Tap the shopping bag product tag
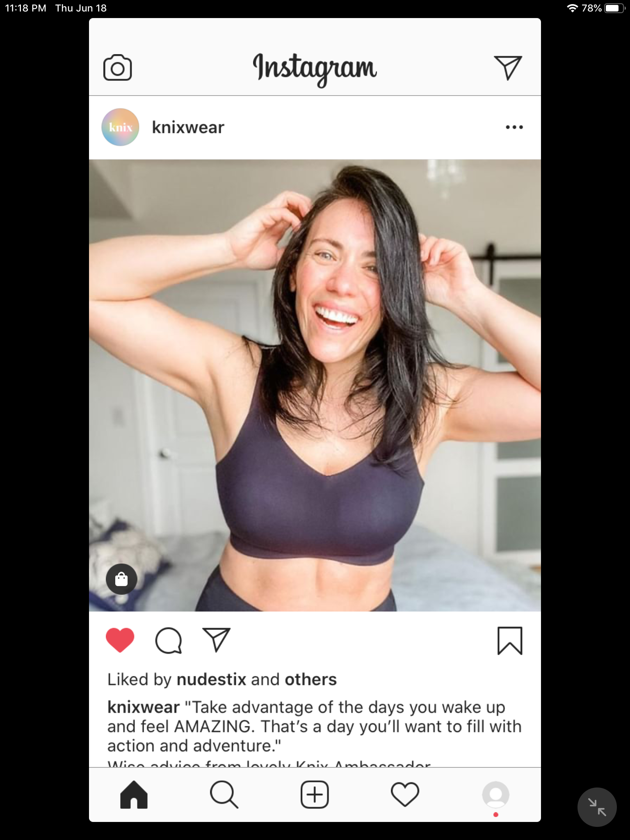 point(121,579)
